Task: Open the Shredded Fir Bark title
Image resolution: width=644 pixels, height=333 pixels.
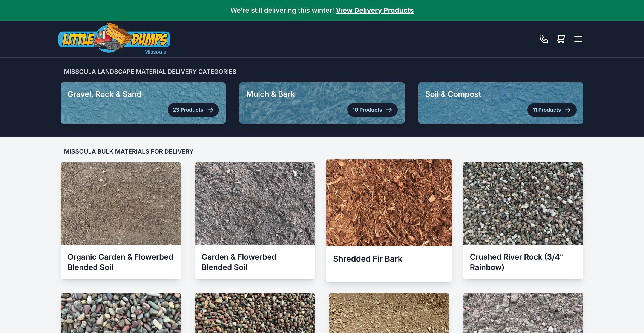Action: tap(368, 259)
